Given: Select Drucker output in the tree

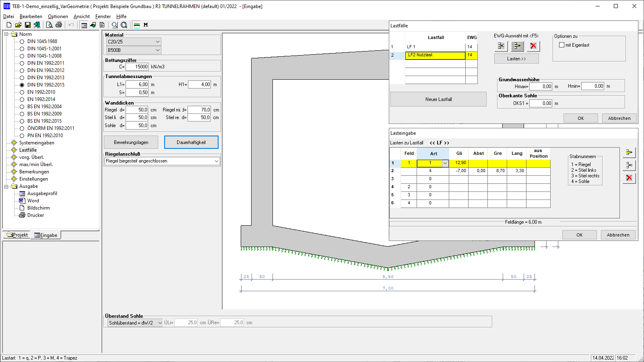Looking at the screenshot, I should [x=35, y=215].
